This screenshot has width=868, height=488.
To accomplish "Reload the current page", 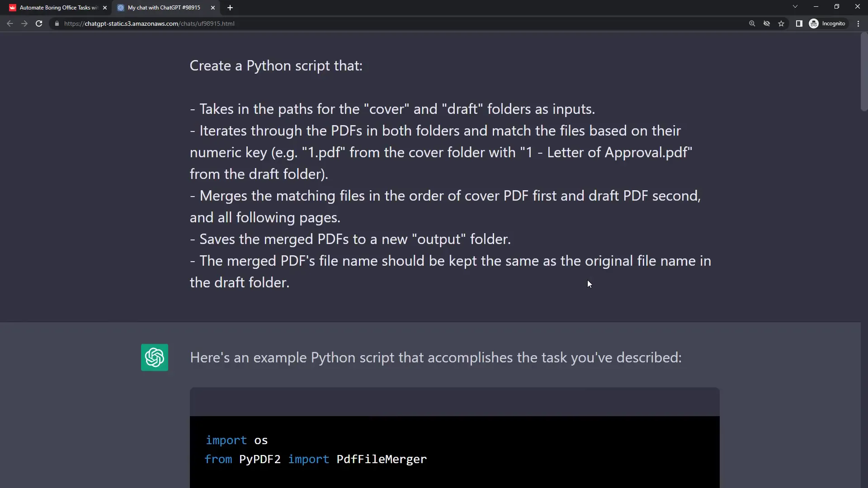I will 39,23.
